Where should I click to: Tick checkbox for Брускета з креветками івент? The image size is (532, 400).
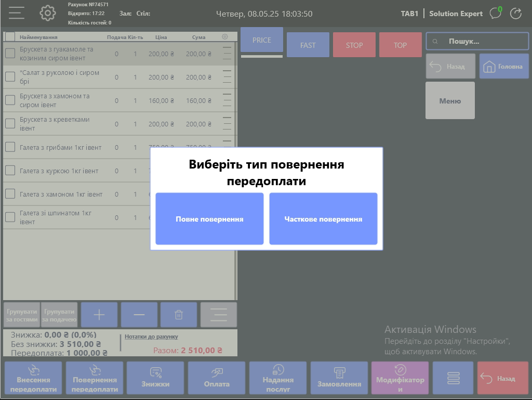click(x=10, y=124)
